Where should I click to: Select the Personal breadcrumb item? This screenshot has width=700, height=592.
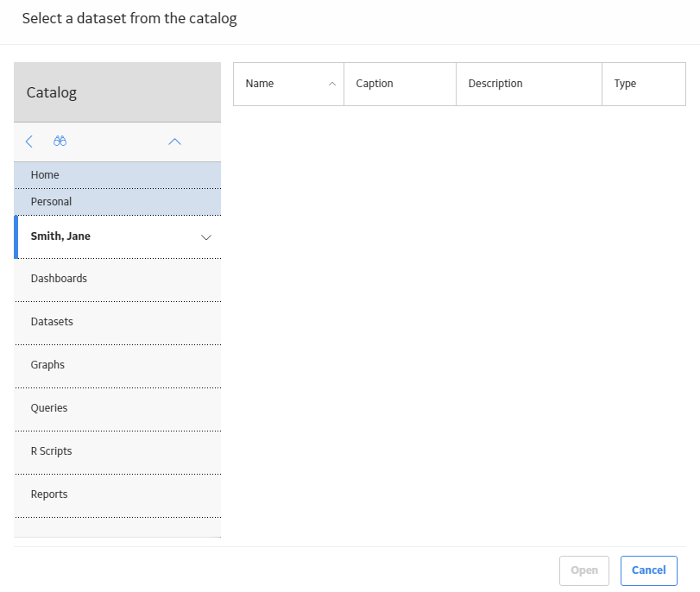(x=117, y=202)
